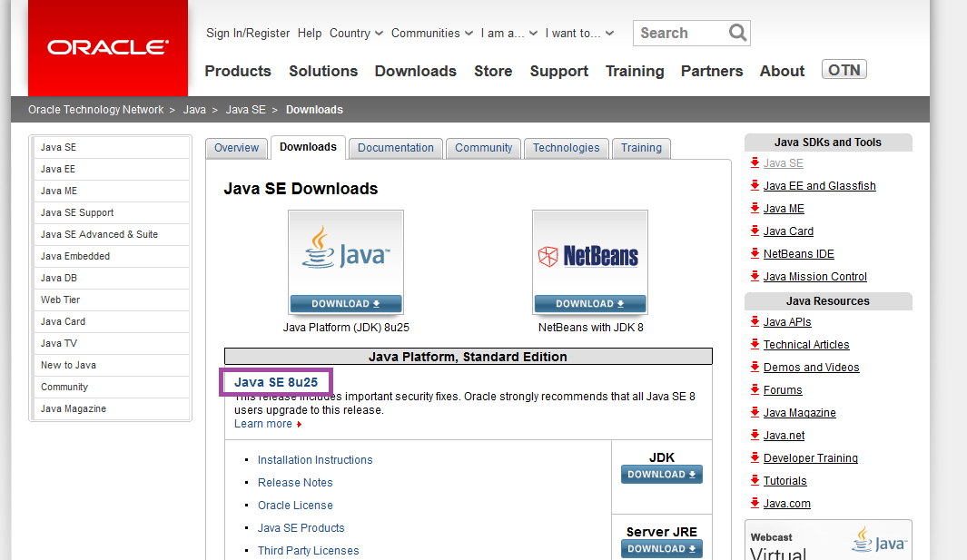Click the download icon beside Java.com
967x560 pixels.
(755, 503)
